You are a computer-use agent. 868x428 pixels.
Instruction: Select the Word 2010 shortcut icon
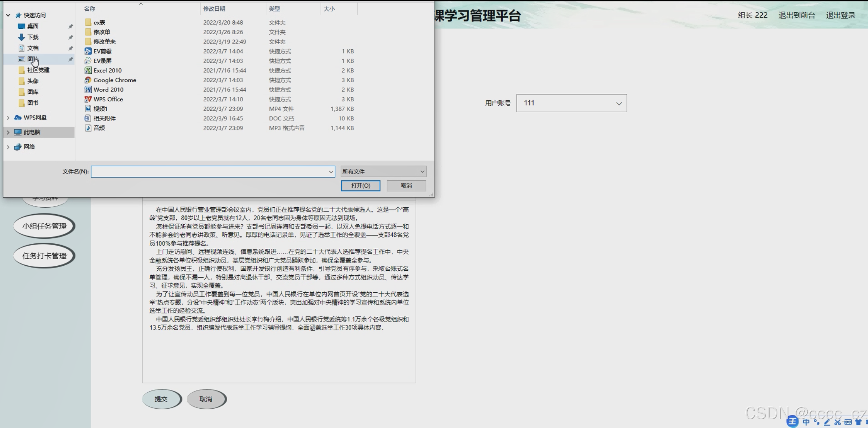[x=88, y=90]
